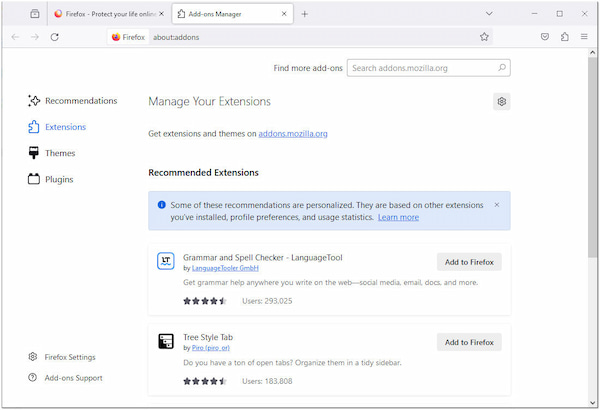Open the Themes category
Screen dimensions: 600x410
(x=52, y=153)
